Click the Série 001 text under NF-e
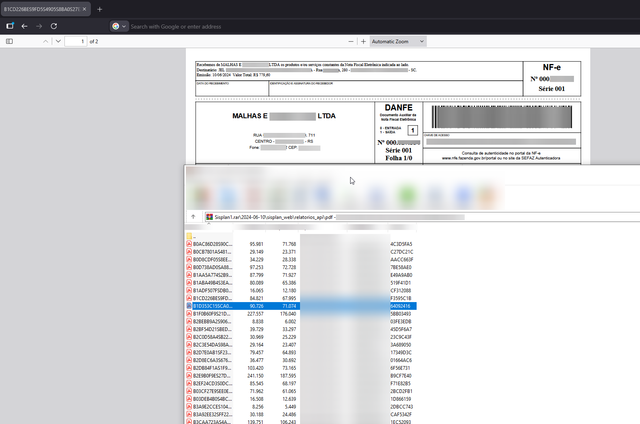Viewport: 640px width, 424px height. click(551, 89)
